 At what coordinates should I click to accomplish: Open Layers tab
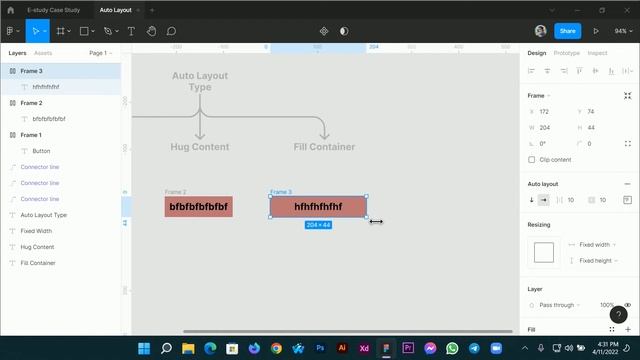tap(17, 53)
